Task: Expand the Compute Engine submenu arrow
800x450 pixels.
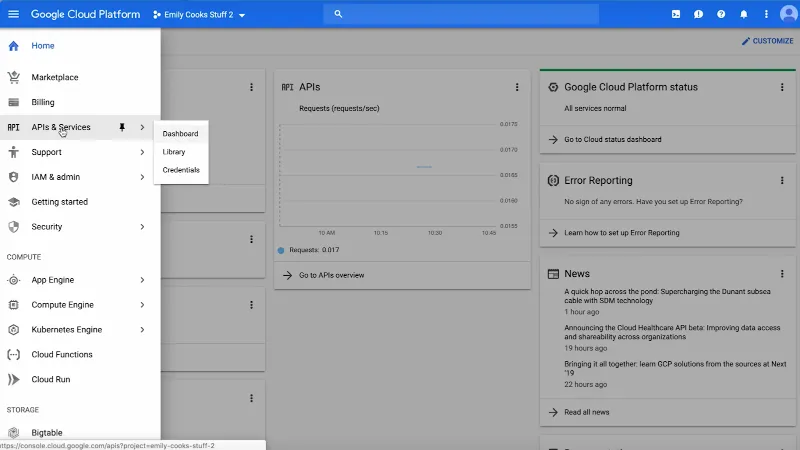Action: click(142, 305)
